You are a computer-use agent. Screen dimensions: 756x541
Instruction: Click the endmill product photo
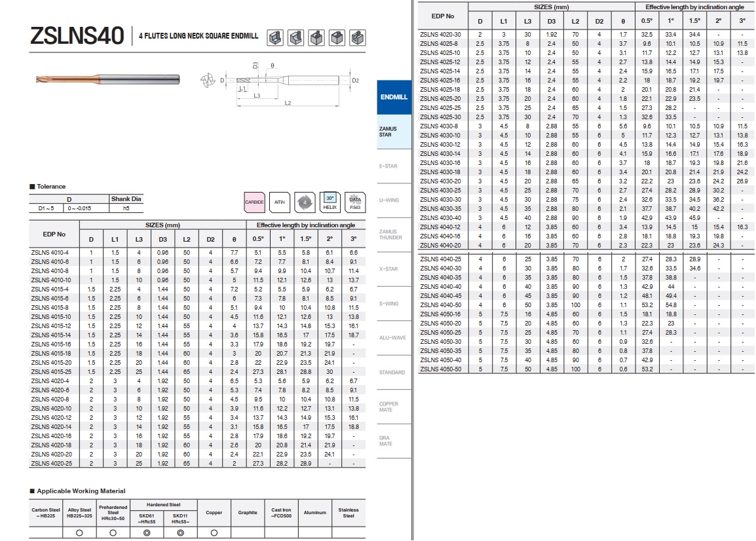point(108,79)
